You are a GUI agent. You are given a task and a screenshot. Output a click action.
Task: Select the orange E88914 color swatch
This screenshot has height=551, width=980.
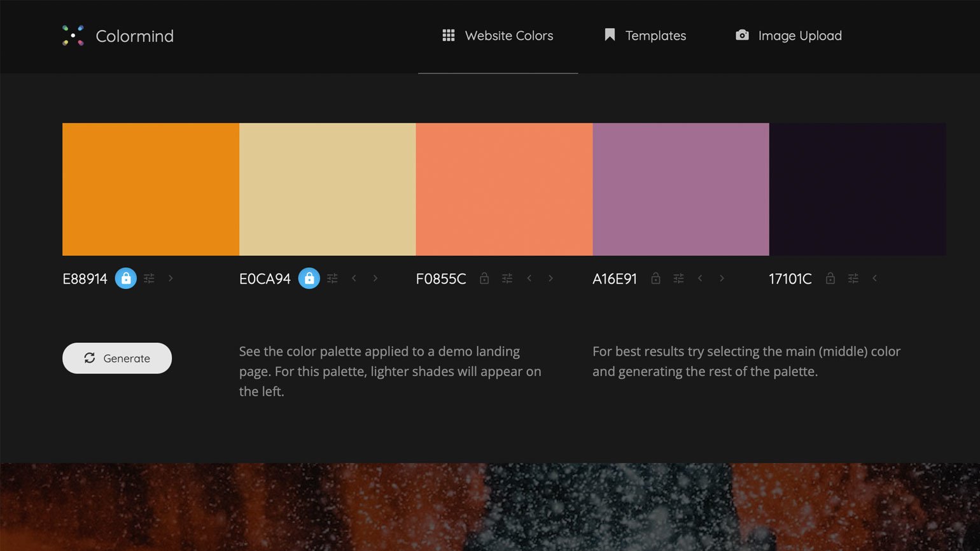[151, 190]
